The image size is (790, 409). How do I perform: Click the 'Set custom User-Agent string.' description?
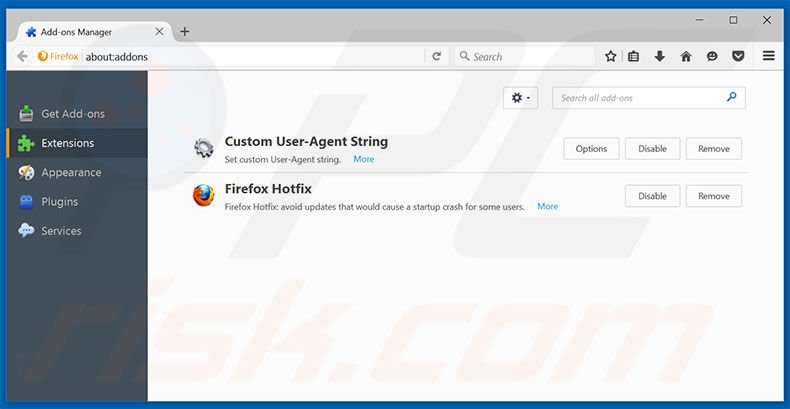point(283,159)
